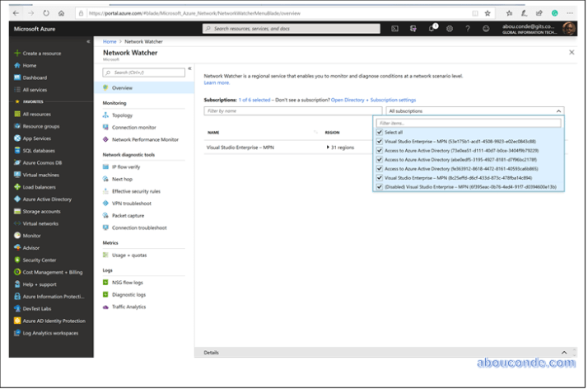Click the Filter by name input field
588x389 pixels.
pos(292,110)
